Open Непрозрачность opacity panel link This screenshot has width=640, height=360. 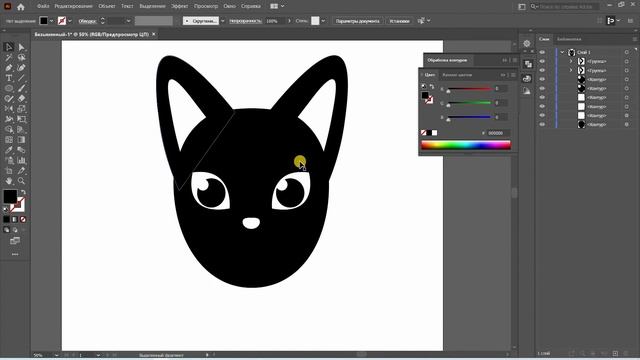coord(245,21)
